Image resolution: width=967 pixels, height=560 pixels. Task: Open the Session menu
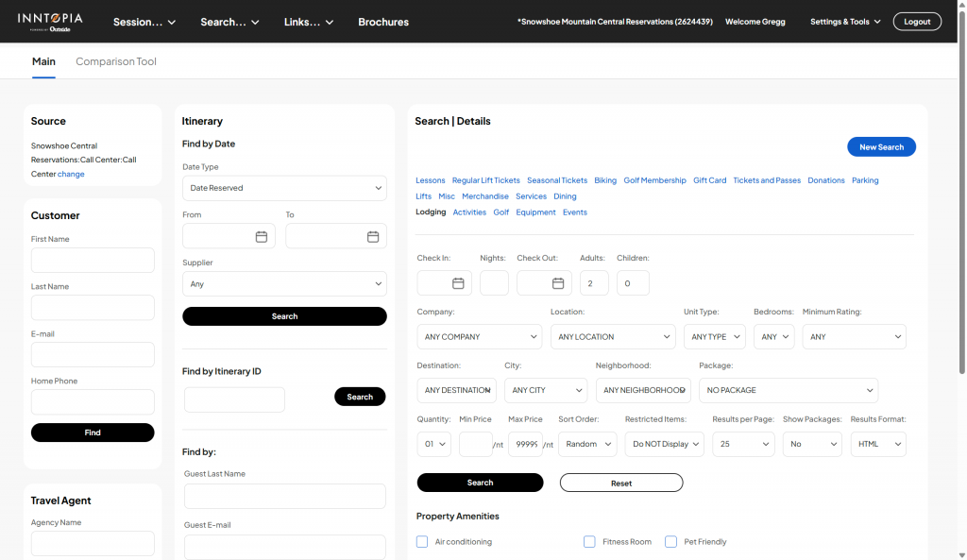[x=144, y=22]
